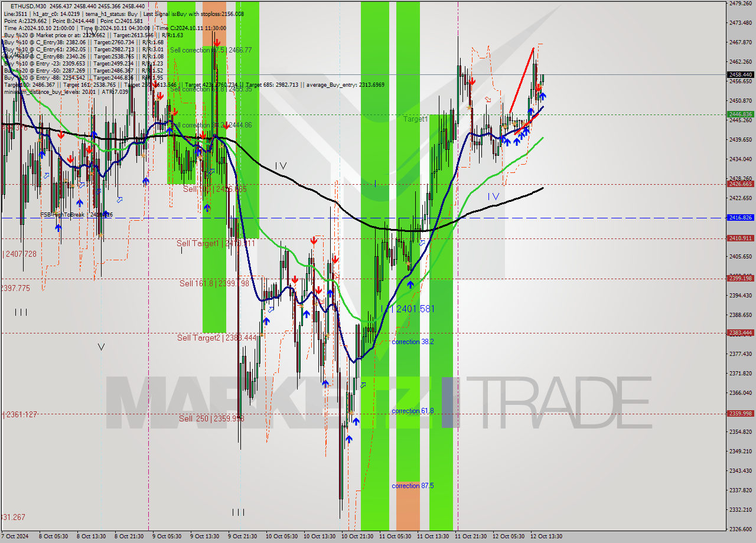This screenshot has height=543, width=756.
Task: Click 2366.040 on the price axis
Action: [x=740, y=392]
